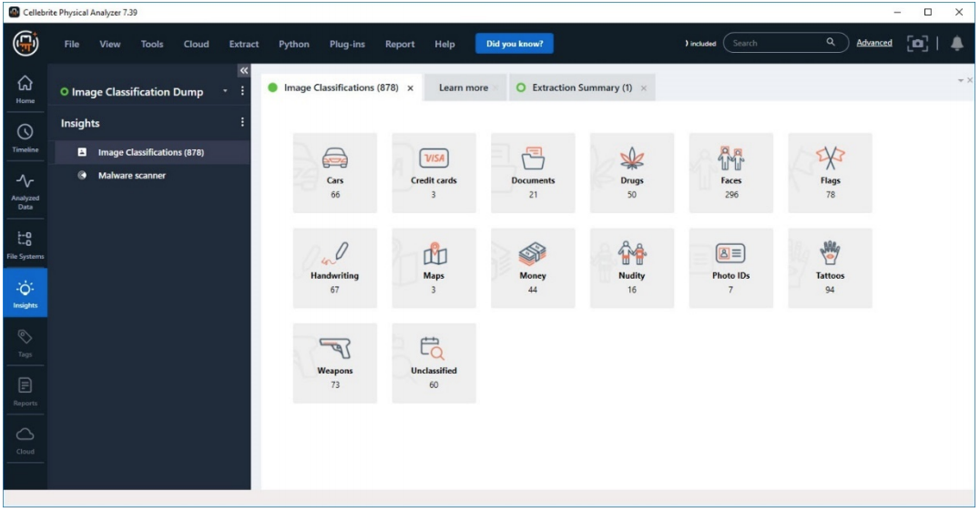Image resolution: width=980 pixels, height=512 pixels.
Task: Open the Money classification tile
Action: coord(533,268)
